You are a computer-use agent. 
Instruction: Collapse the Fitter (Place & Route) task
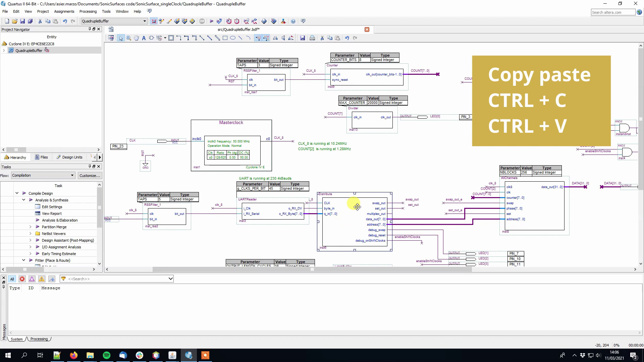click(x=23, y=260)
